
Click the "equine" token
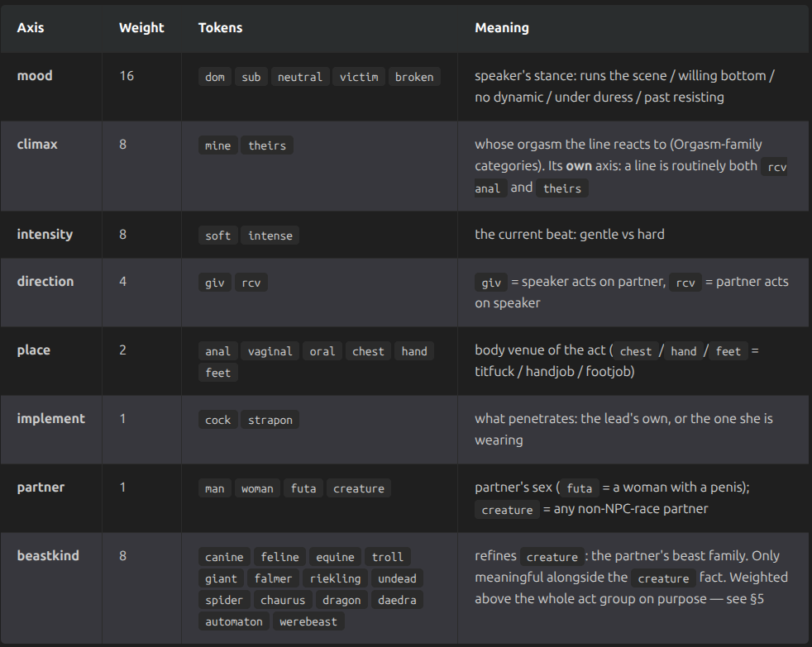pos(335,557)
